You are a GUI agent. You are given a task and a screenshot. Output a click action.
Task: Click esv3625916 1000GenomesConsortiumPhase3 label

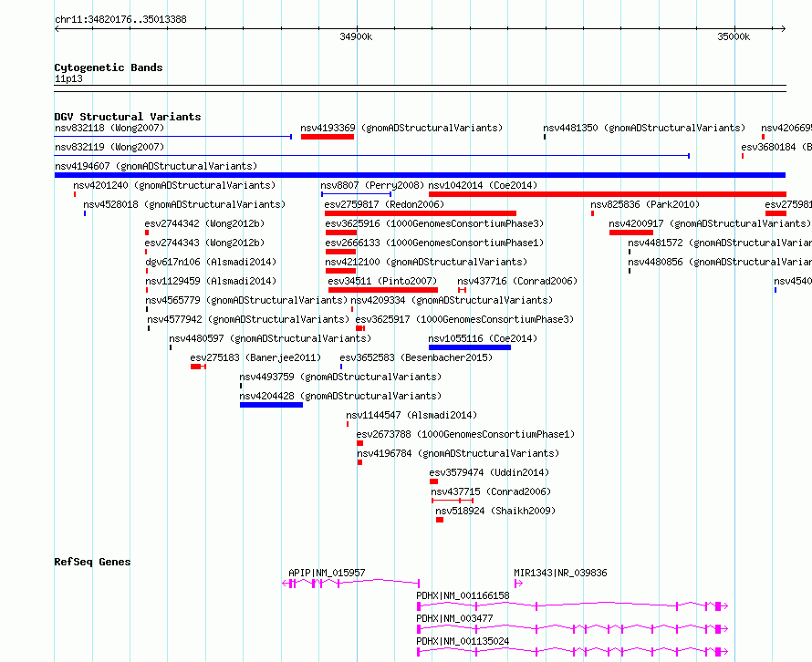point(434,223)
